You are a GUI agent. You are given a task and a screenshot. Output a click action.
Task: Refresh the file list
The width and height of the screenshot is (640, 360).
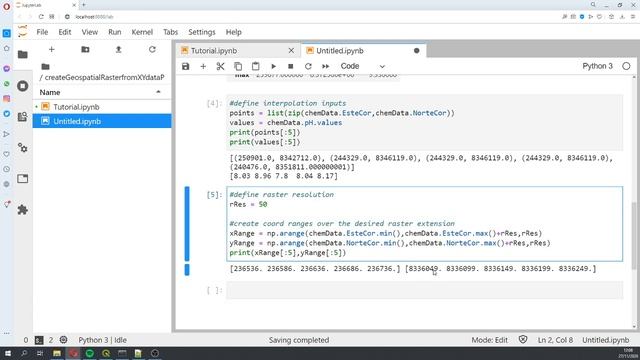click(152, 49)
